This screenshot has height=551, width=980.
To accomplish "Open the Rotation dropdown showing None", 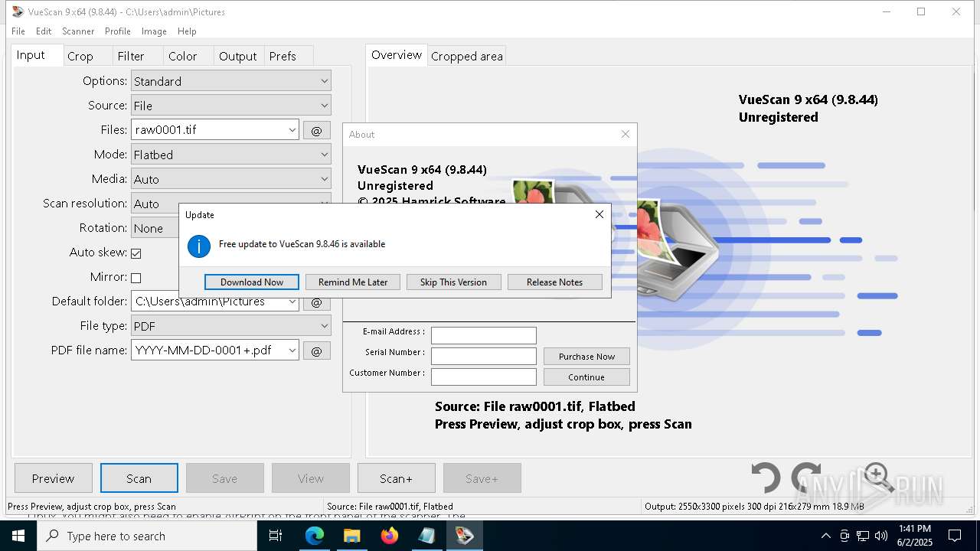I will [x=155, y=228].
